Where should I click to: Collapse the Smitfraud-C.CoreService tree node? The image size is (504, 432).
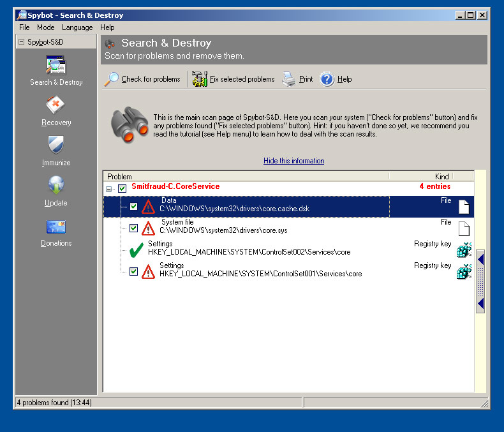point(109,189)
